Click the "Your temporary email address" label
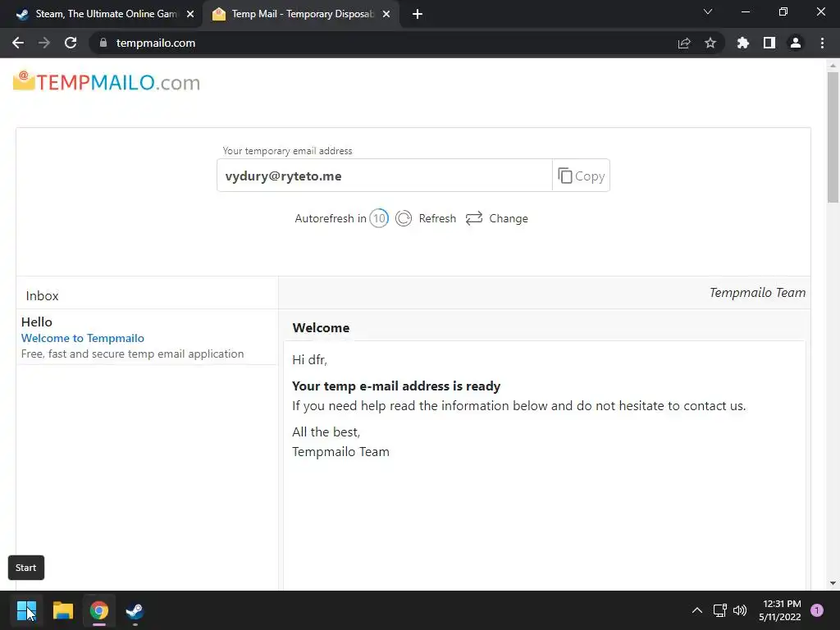Viewport: 840px width, 630px height. coord(287,151)
